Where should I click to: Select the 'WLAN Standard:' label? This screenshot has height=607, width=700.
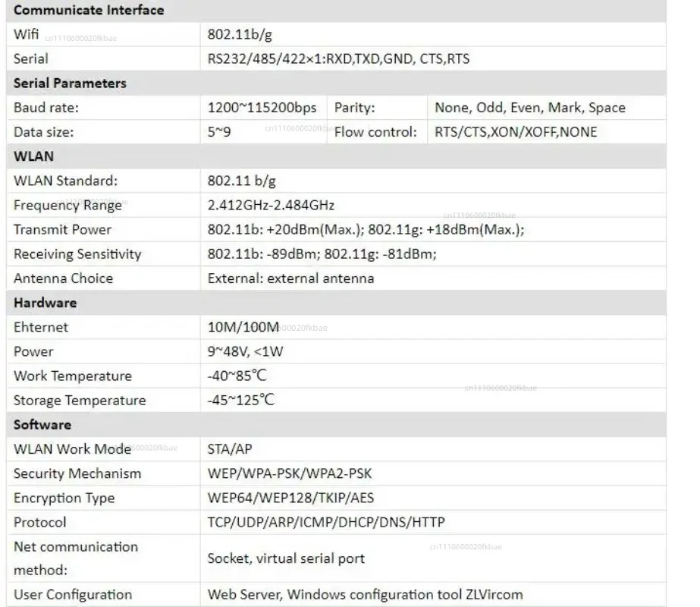click(x=66, y=181)
